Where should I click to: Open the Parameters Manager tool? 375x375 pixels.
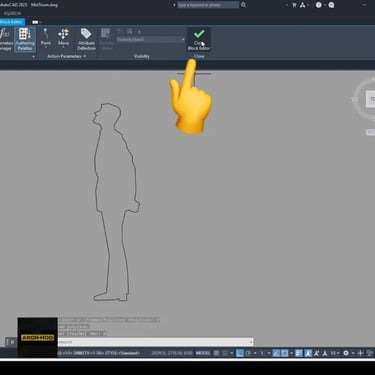point(5,40)
